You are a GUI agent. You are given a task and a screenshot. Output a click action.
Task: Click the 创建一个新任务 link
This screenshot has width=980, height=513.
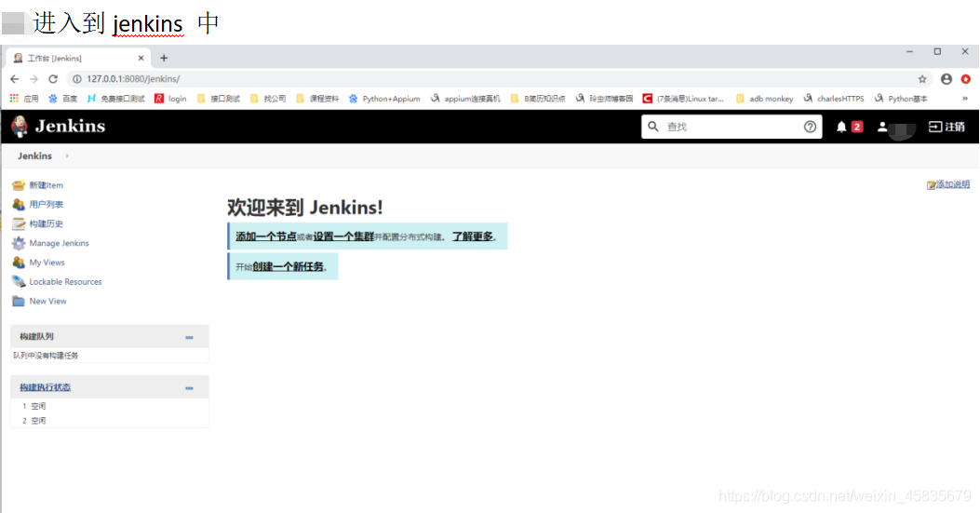click(x=289, y=266)
